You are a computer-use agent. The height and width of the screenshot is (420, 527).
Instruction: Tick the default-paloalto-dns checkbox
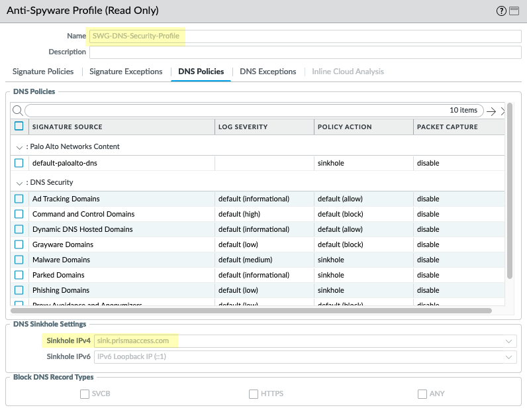pyautogui.click(x=19, y=163)
